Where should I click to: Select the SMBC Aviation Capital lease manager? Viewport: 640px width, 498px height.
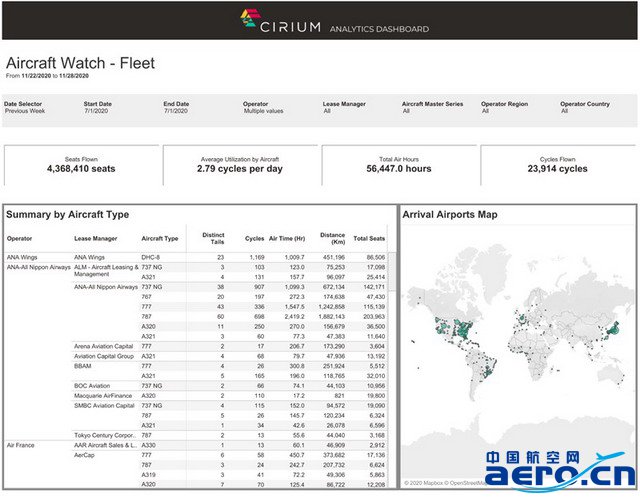click(x=104, y=405)
